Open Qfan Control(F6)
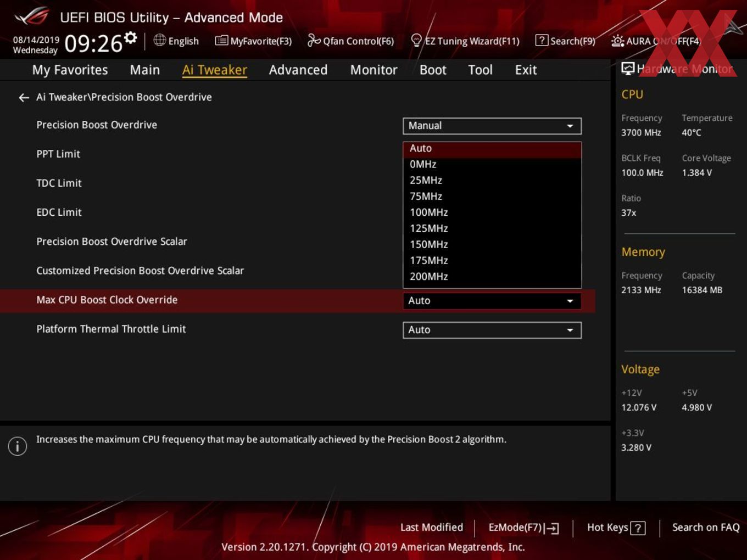The image size is (747, 560). pos(350,41)
